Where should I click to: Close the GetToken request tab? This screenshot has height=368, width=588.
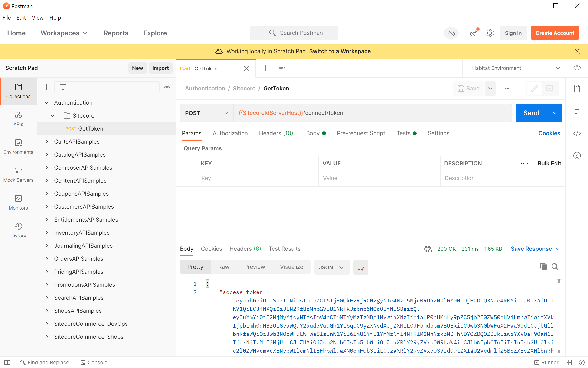(x=246, y=69)
